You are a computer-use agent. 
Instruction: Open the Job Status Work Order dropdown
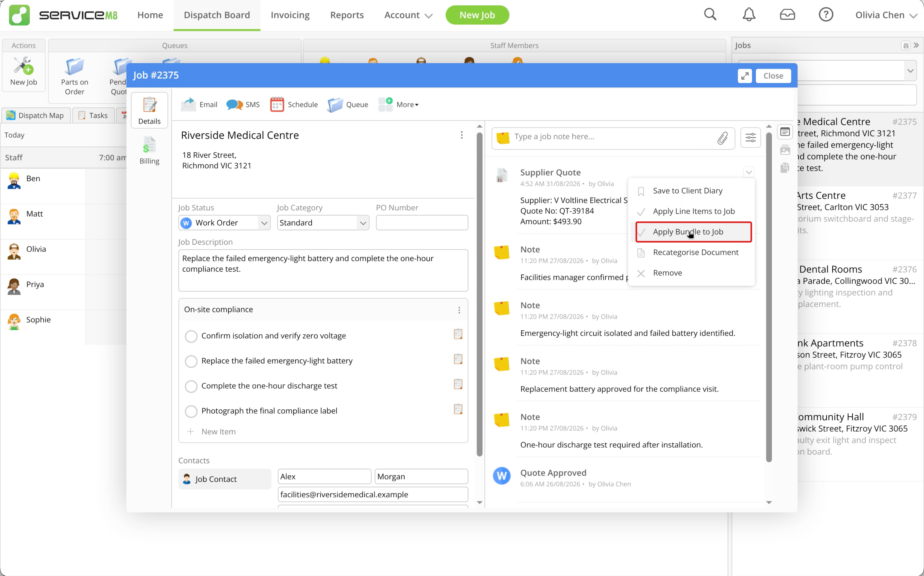[x=224, y=223]
